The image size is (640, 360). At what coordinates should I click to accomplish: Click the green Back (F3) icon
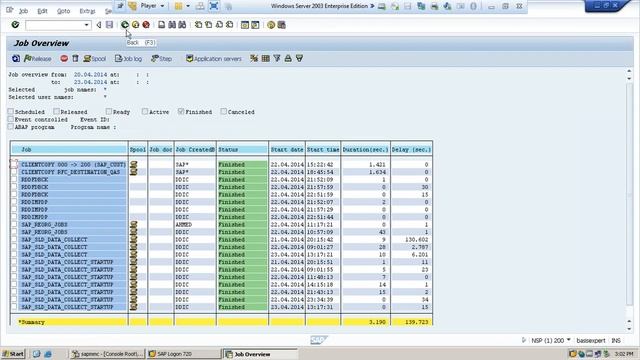(x=125, y=25)
